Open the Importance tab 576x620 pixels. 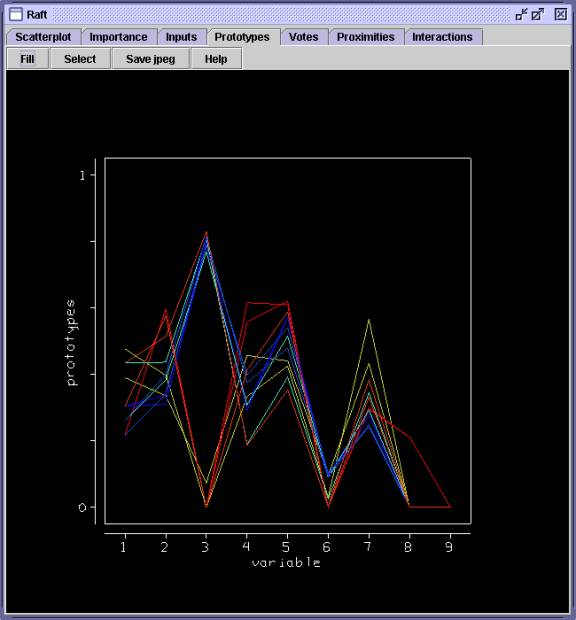(x=119, y=37)
